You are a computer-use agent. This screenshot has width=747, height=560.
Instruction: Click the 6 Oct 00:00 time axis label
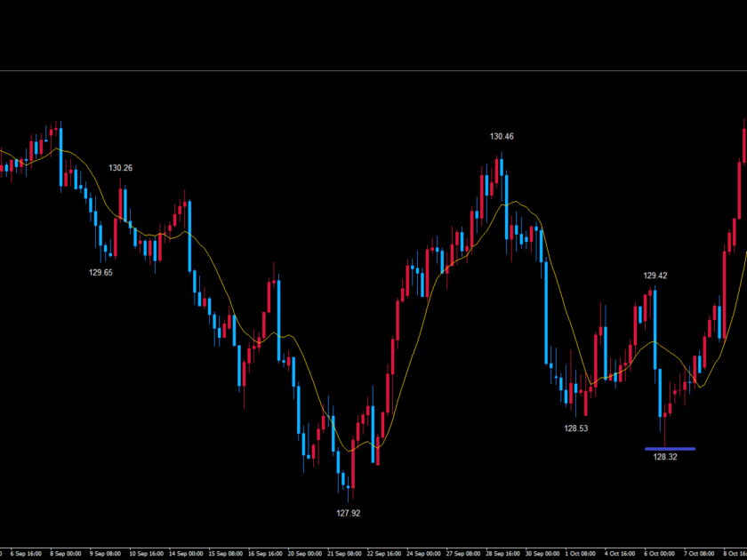[x=661, y=553]
